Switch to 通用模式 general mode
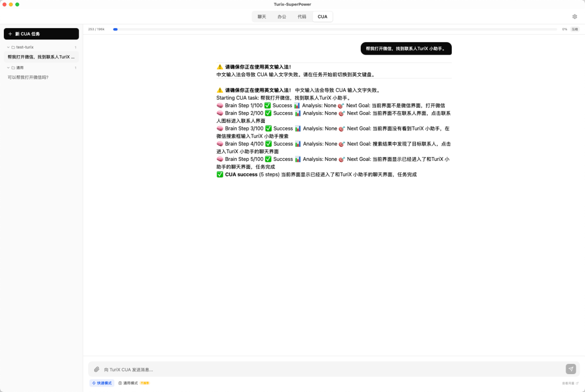This screenshot has height=392, width=585. click(131, 383)
